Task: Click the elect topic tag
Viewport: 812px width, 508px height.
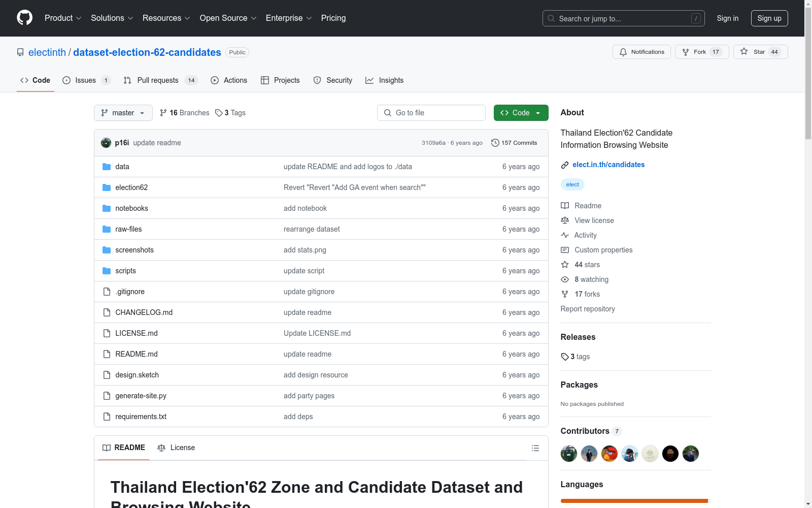Action: pyautogui.click(x=572, y=184)
